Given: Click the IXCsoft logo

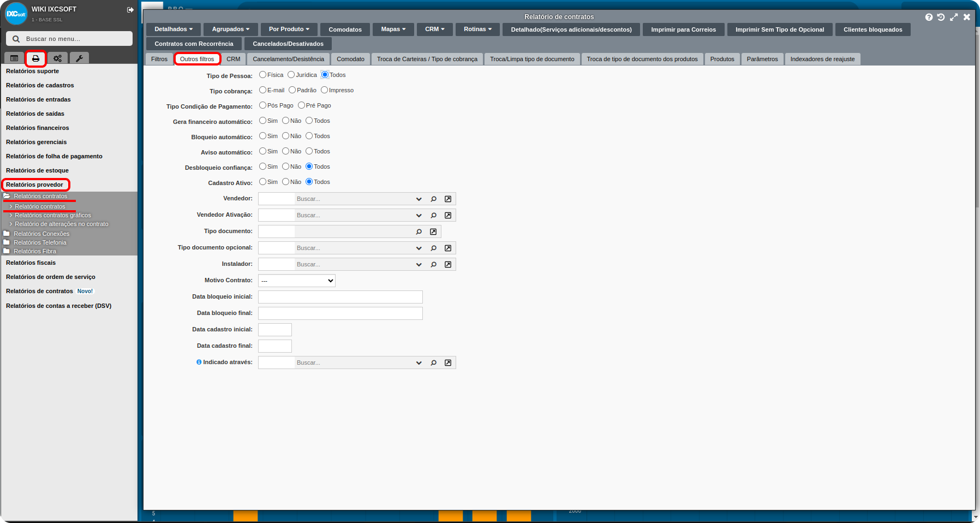Looking at the screenshot, I should (16, 14).
